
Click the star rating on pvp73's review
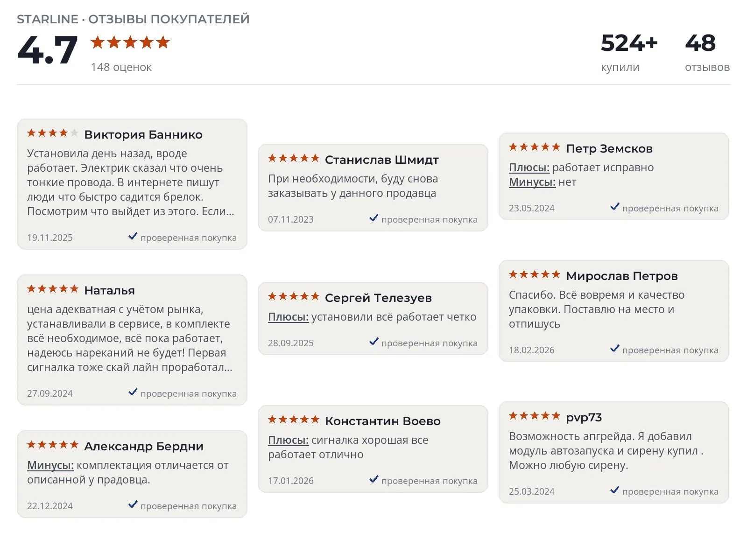pos(535,416)
